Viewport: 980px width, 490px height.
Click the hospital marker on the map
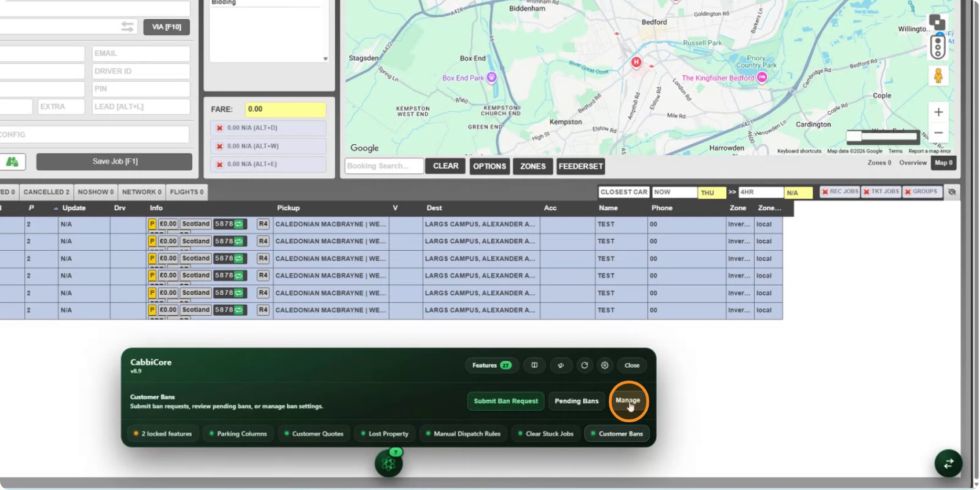tap(636, 62)
